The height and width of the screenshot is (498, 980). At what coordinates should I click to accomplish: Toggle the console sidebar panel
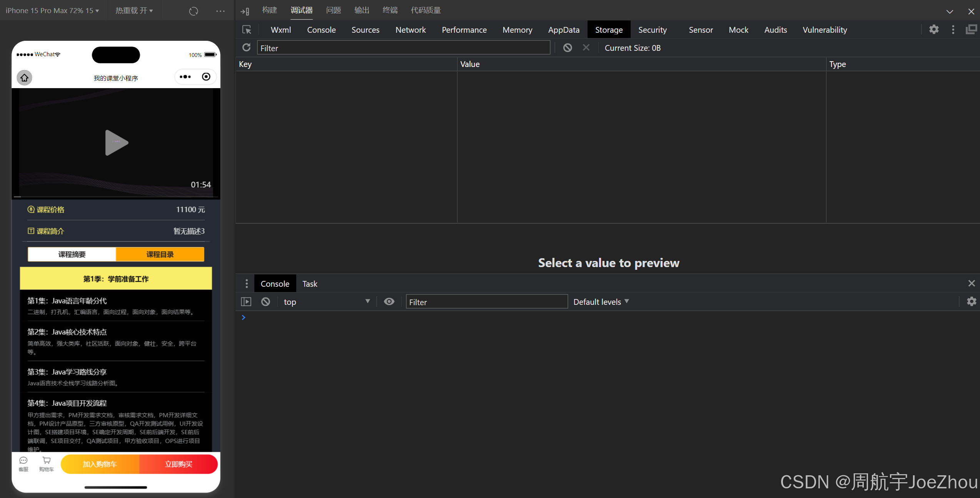pyautogui.click(x=246, y=302)
